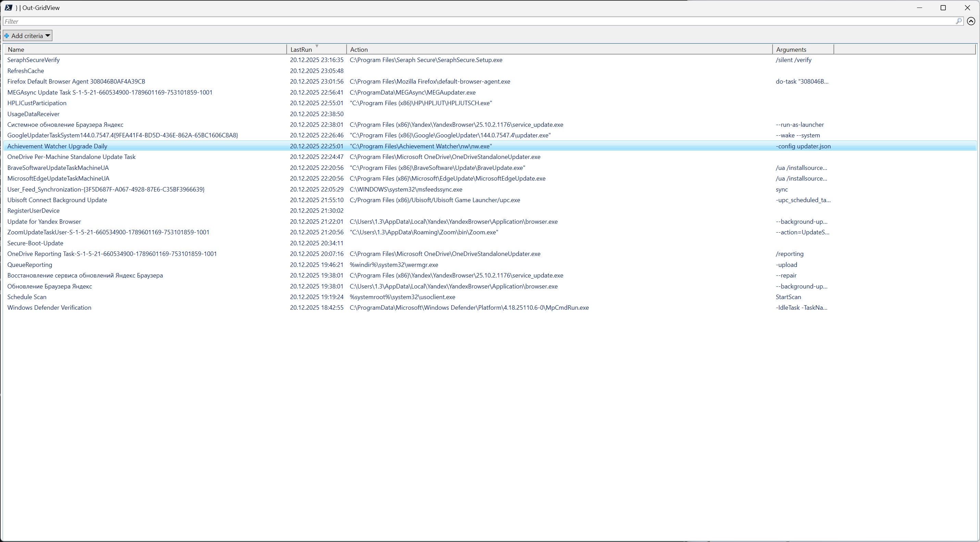The image size is (980, 542).
Task: Sort by the LastRun column header
Action: [x=301, y=49]
